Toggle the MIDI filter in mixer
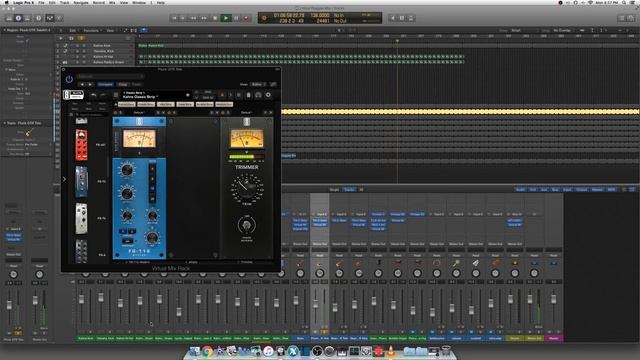640x360 pixels. click(x=611, y=190)
